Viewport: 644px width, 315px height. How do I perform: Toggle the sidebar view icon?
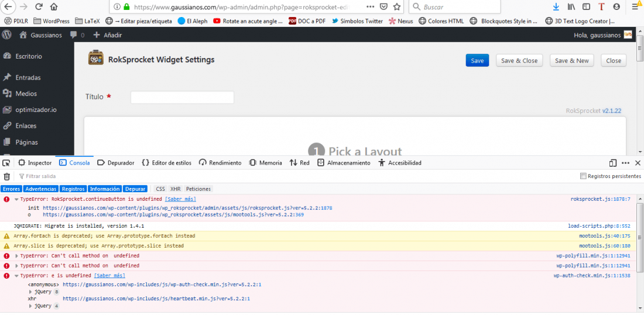coord(587,6)
